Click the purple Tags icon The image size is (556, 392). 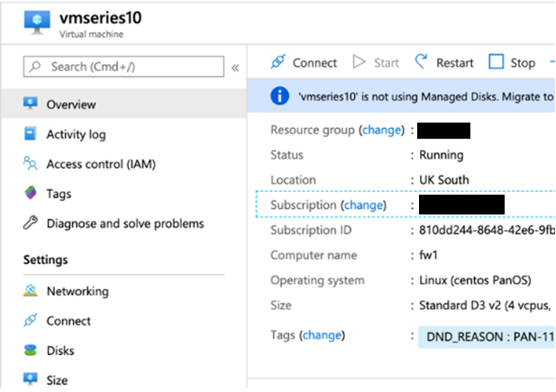[x=31, y=194]
